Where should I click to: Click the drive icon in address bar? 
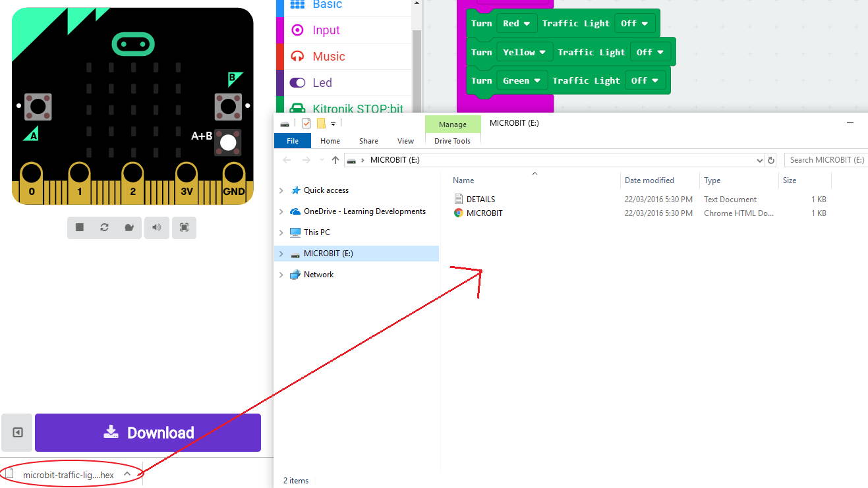coord(352,160)
